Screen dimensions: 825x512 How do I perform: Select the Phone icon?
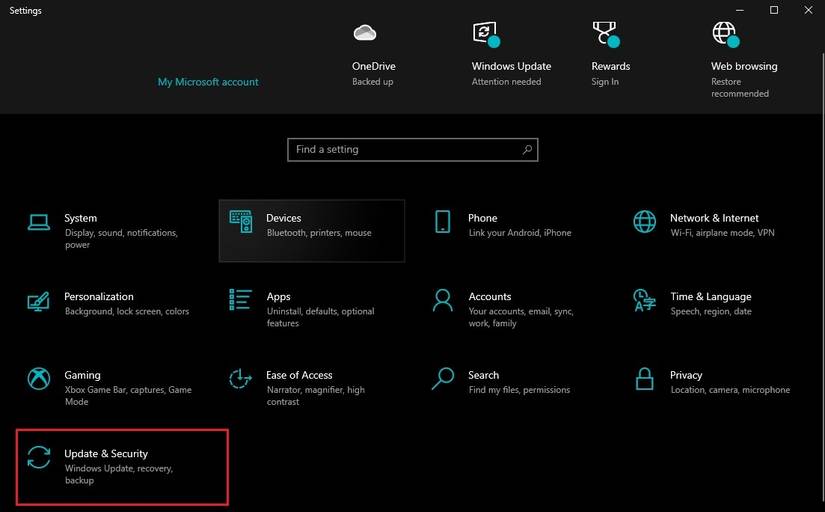tap(442, 222)
